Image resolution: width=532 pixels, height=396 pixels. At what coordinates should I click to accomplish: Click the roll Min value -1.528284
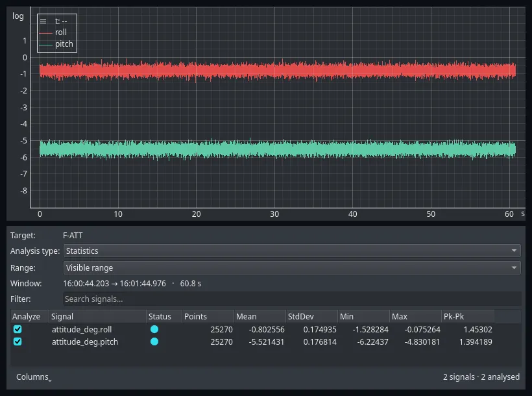click(370, 329)
